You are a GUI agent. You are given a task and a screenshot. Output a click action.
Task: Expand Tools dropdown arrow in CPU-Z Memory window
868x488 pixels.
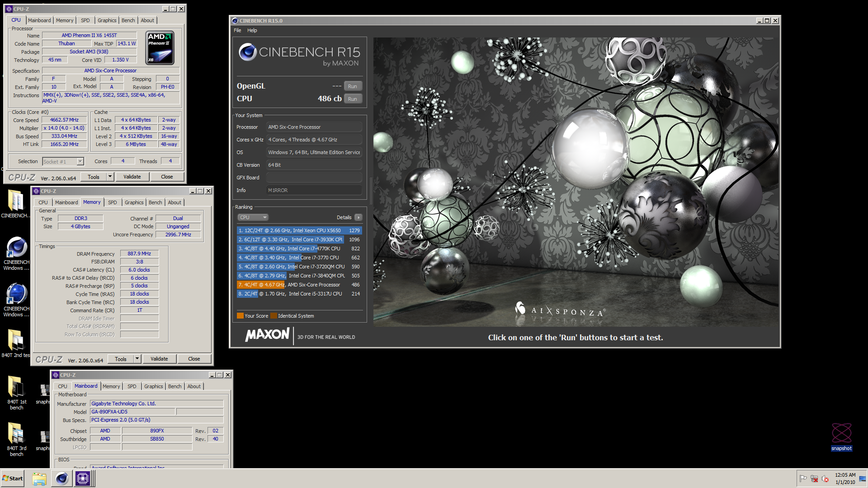(x=137, y=359)
